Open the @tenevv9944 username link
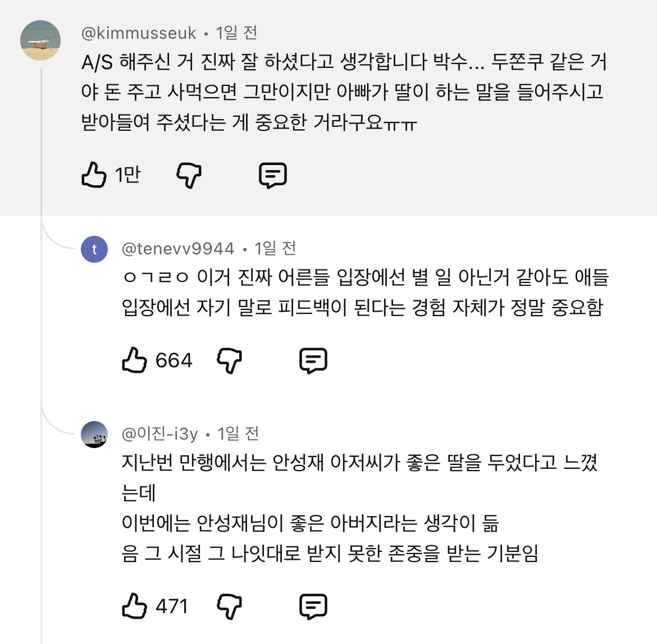This screenshot has height=644, width=657. pos(177,249)
